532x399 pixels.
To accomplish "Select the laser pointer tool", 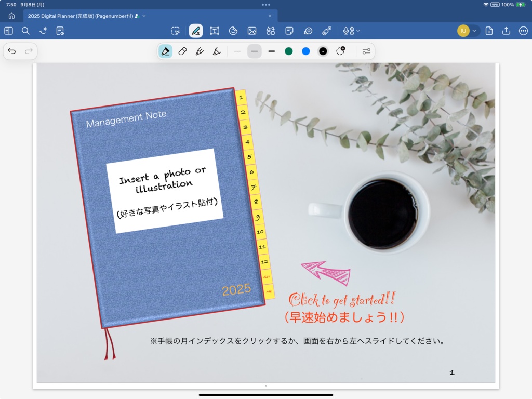I will pos(326,31).
